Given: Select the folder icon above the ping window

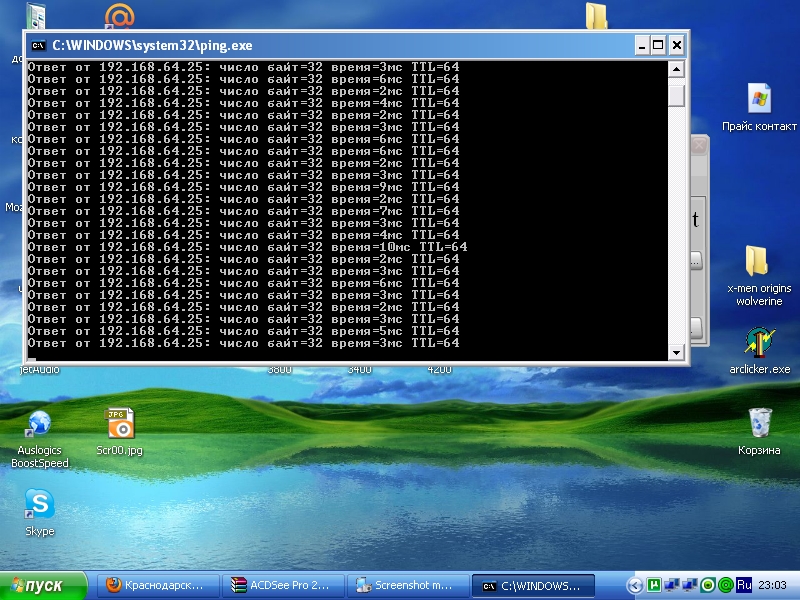Looking at the screenshot, I should click(596, 15).
